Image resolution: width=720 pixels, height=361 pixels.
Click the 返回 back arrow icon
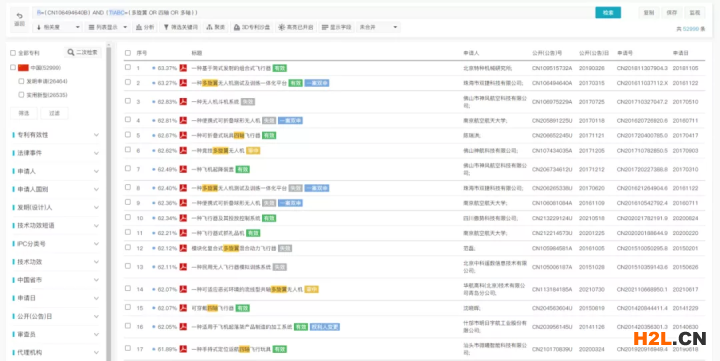19,16
